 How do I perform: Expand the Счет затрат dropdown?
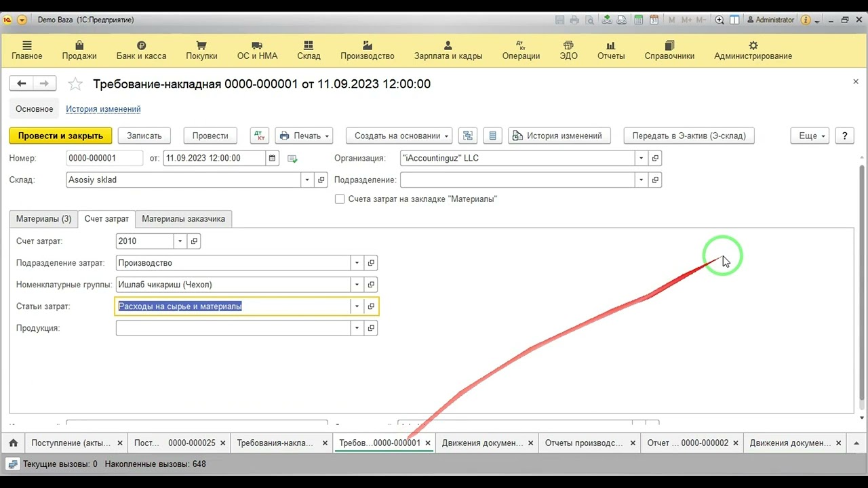[x=180, y=241]
